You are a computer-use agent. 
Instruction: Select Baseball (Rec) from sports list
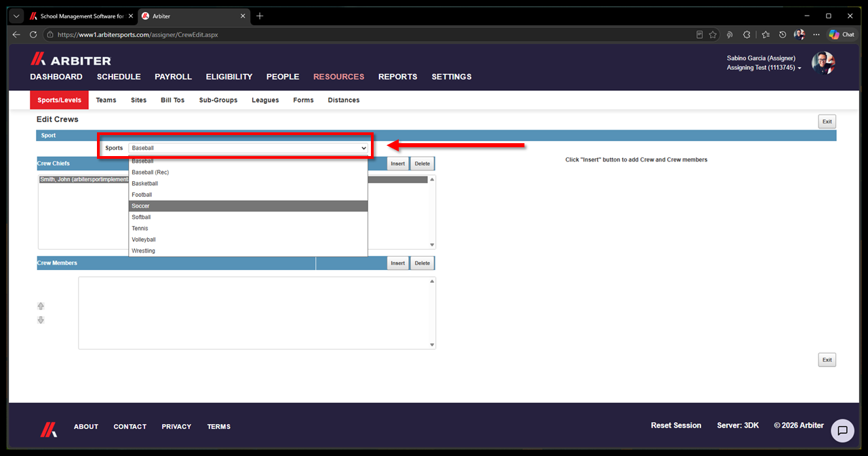[x=248, y=172]
